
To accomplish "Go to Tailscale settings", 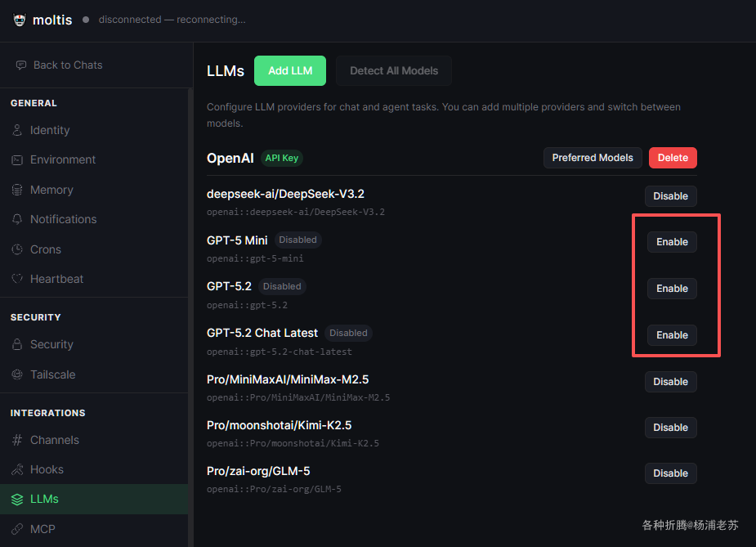I will pos(94,374).
